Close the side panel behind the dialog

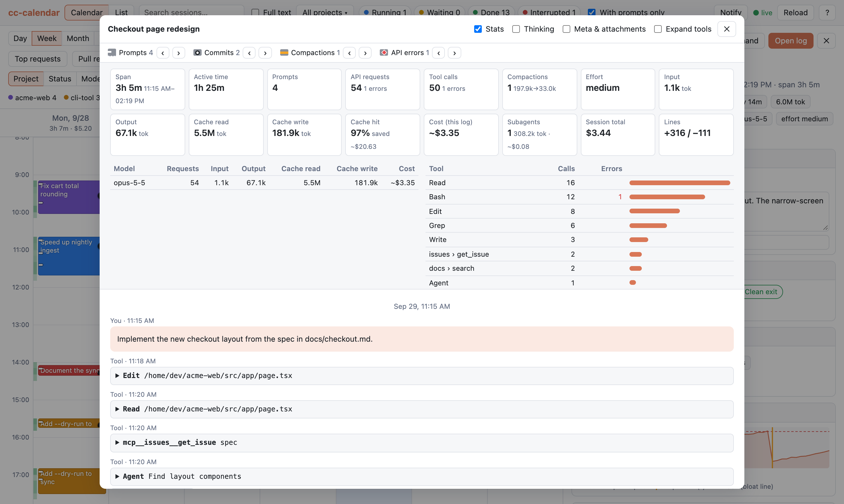[x=826, y=41]
